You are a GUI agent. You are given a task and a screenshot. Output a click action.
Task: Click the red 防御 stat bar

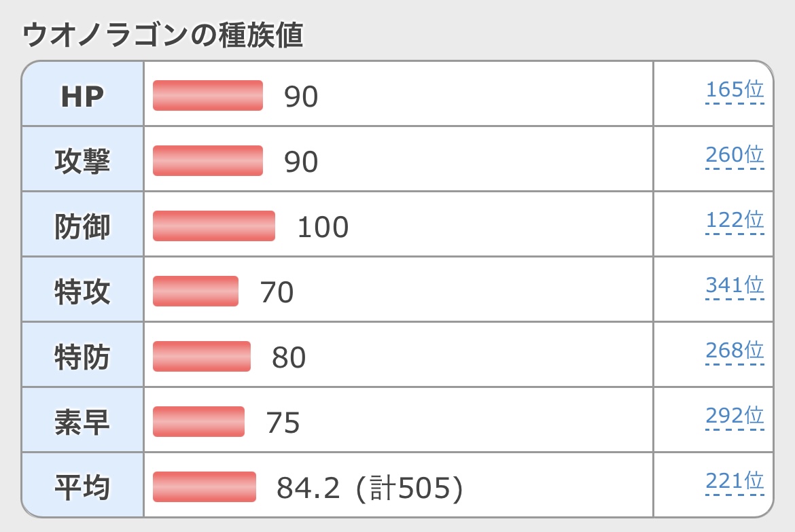click(x=213, y=226)
